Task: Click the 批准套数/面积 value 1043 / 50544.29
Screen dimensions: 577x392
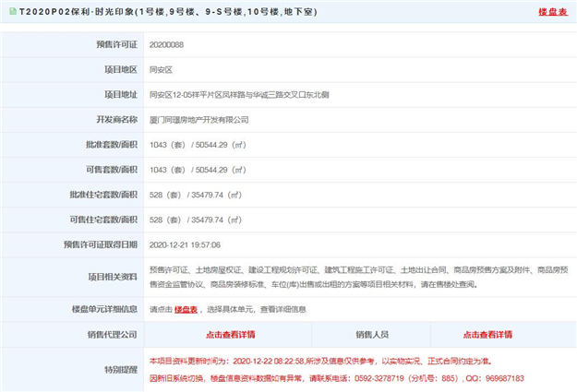Action: [198, 145]
